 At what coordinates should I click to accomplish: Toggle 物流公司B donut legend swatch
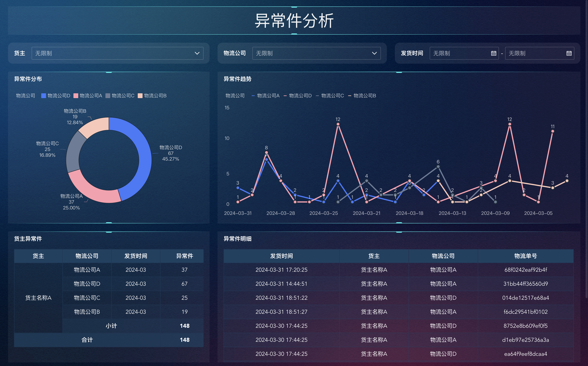(x=140, y=96)
